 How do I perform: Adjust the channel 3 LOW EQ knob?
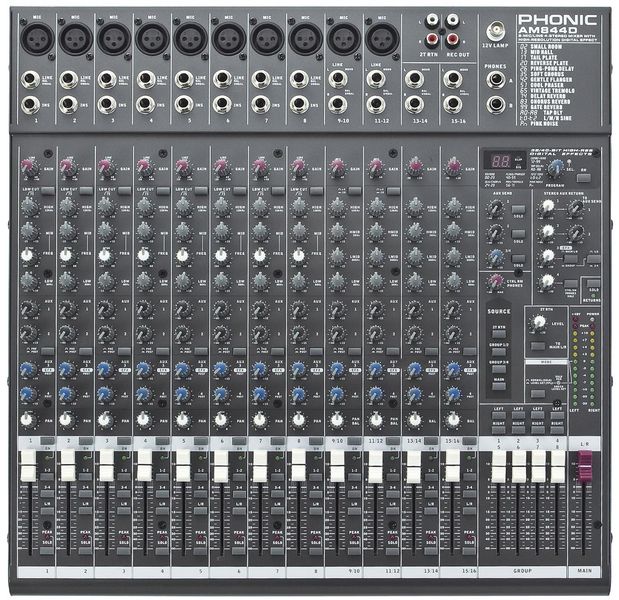tap(106, 281)
